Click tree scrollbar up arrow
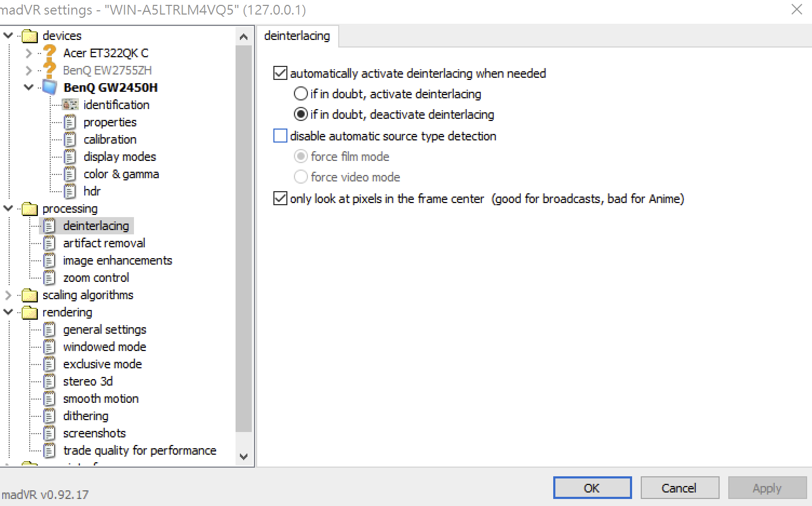 click(244, 37)
